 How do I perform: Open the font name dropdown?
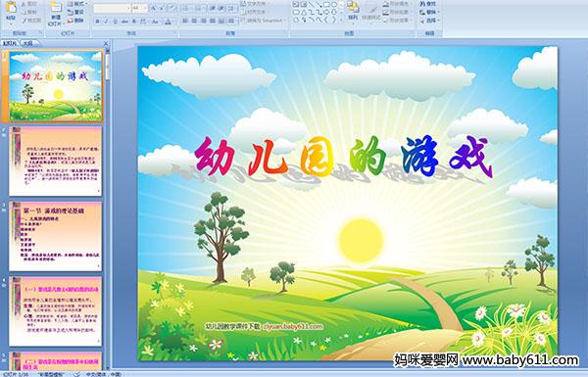pos(128,8)
